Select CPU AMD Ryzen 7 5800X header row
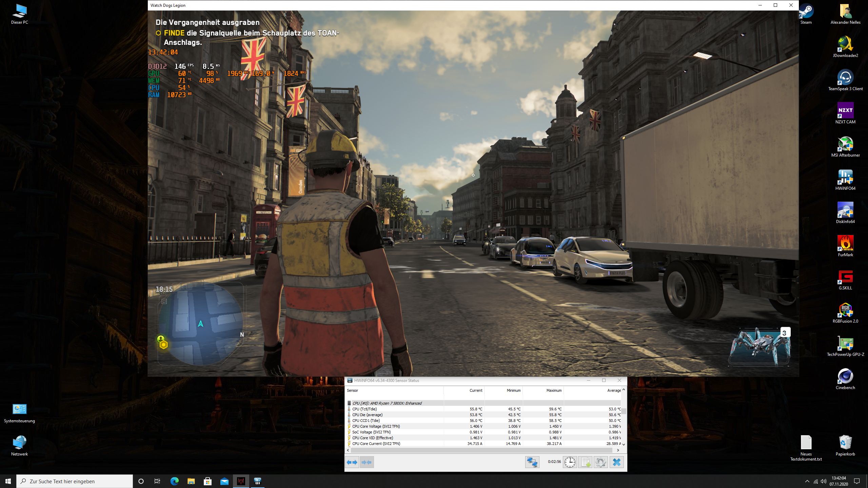This screenshot has height=488, width=868. 387,403
